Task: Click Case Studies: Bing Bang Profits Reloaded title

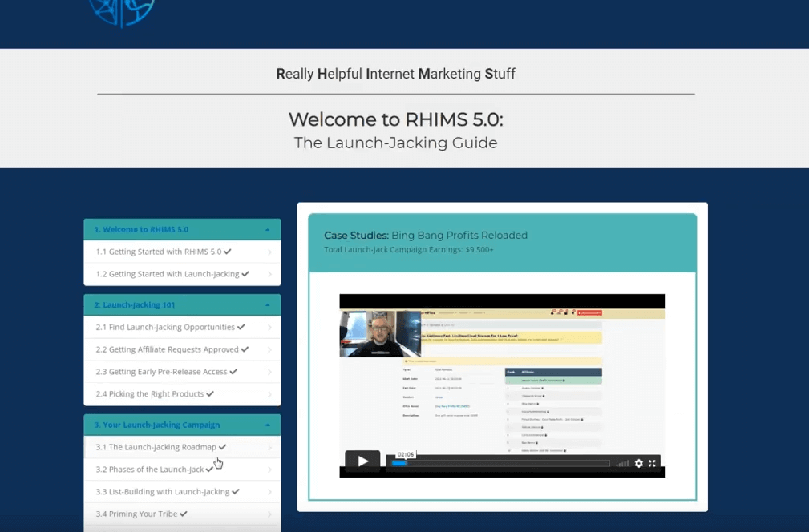Action: [x=426, y=235]
